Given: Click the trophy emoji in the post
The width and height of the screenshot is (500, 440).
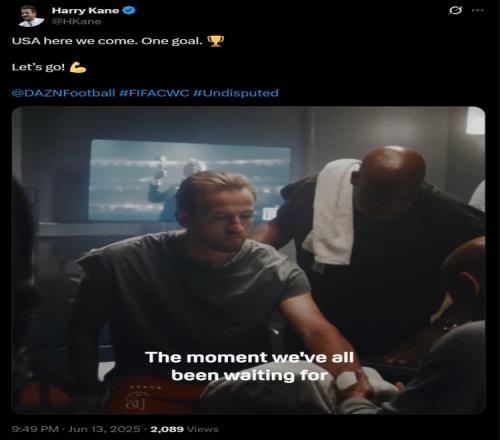Looking at the screenshot, I should (215, 41).
